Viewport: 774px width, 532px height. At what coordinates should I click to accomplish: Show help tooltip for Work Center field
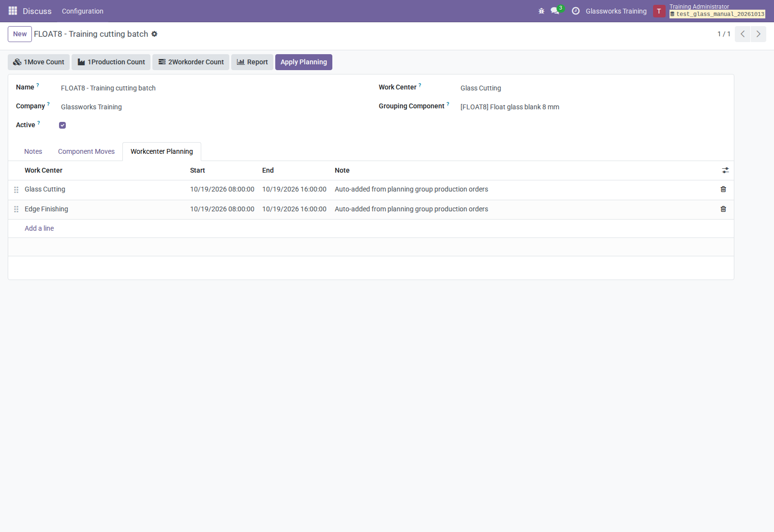click(420, 85)
